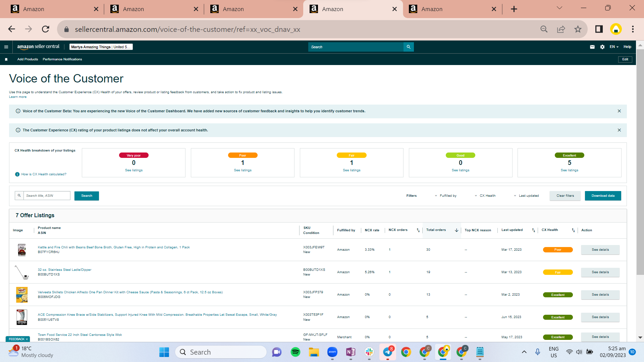Open the Add Products menu item

(x=28, y=59)
